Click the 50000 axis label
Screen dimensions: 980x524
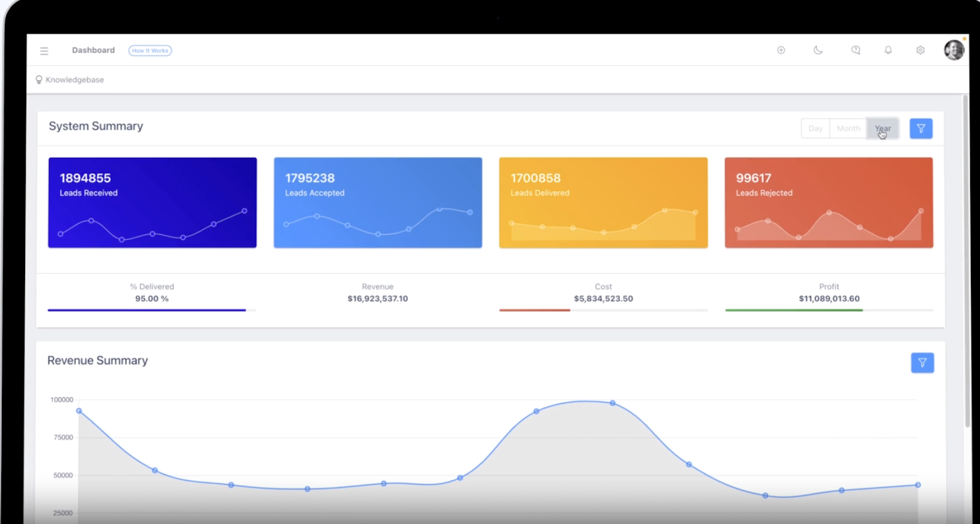coord(64,476)
